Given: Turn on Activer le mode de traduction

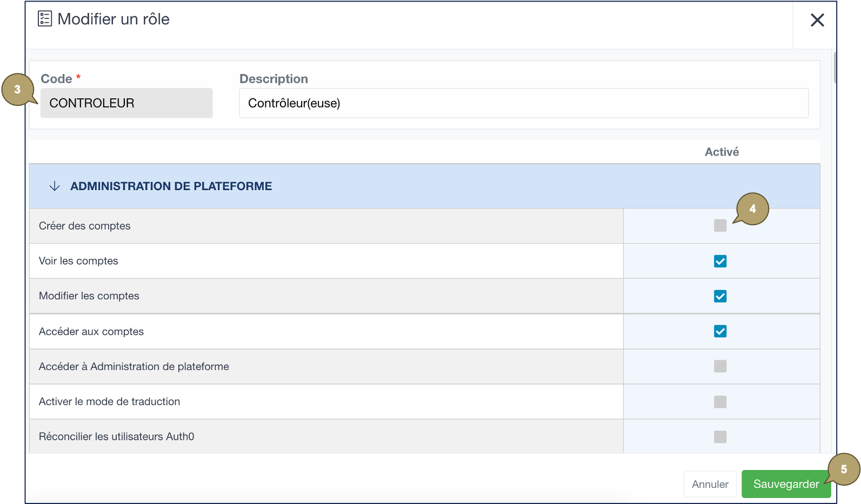Looking at the screenshot, I should 720,402.
